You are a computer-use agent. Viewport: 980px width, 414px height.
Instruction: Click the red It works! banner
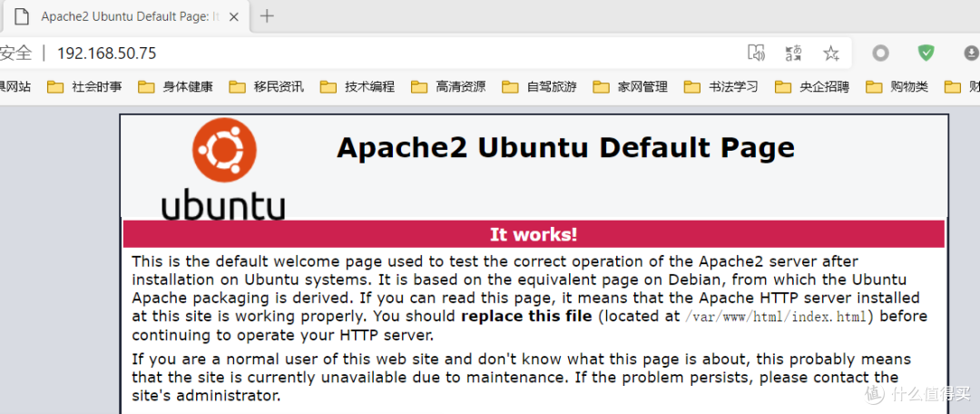coord(534,234)
